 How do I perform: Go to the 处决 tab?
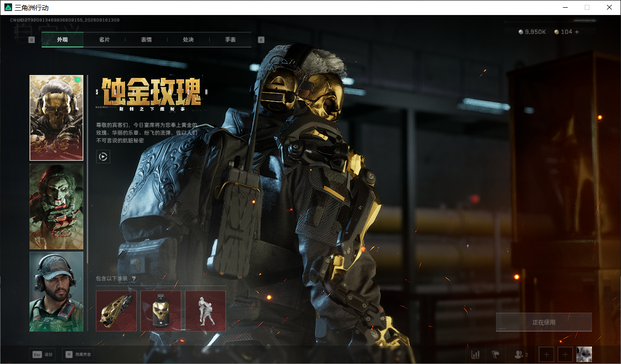(x=188, y=40)
